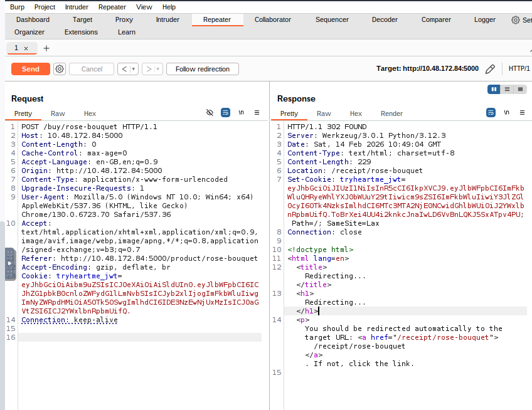The width and height of the screenshot is (532, 410).
Task: Open the history forward dropdown arrow
Action: click(158, 69)
